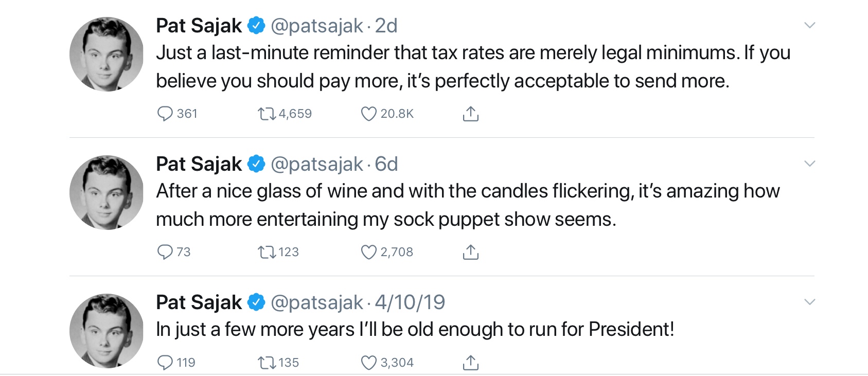Open the 4/10/19 date link

tap(410, 302)
